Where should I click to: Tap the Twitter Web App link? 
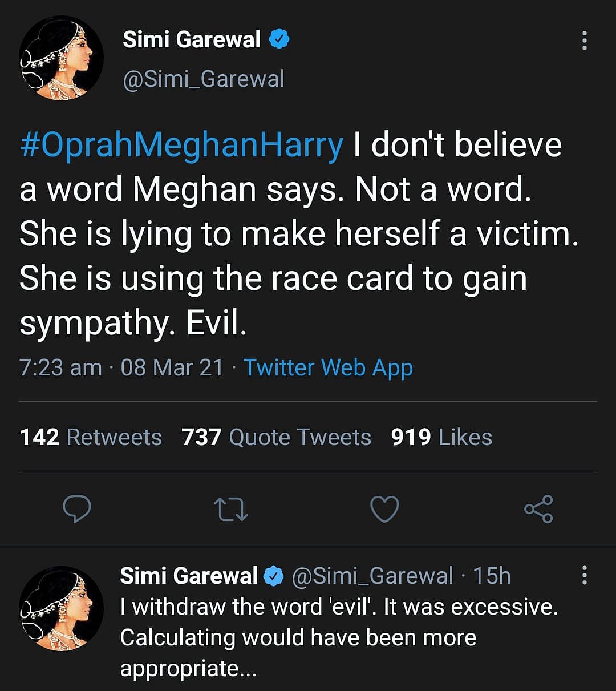coord(328,368)
